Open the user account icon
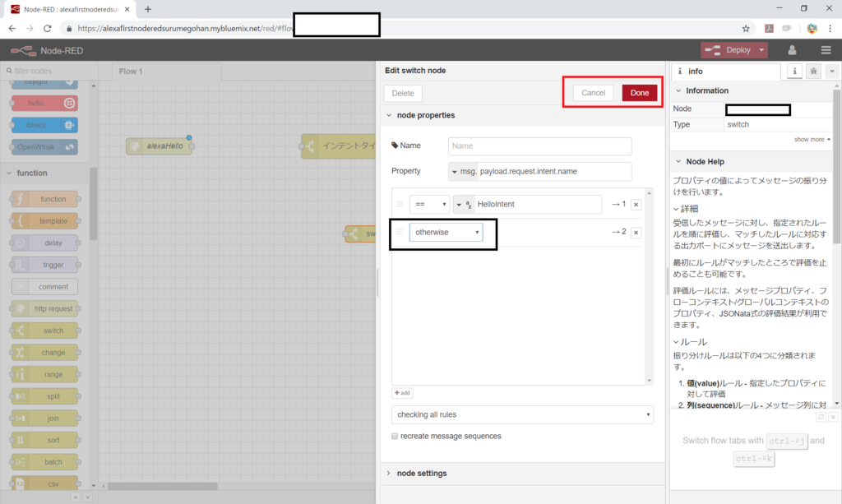Screen dimensions: 842x504 (792, 50)
